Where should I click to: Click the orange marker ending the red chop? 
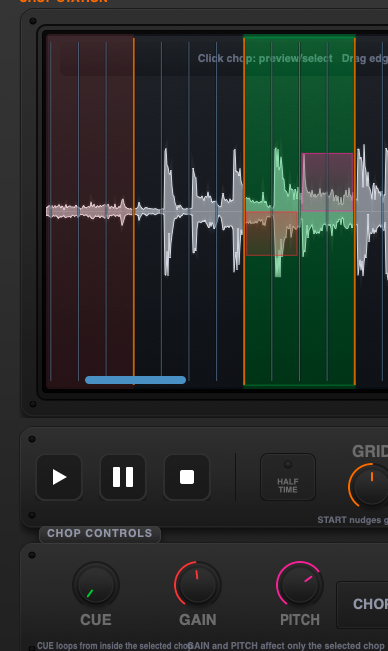click(134, 211)
